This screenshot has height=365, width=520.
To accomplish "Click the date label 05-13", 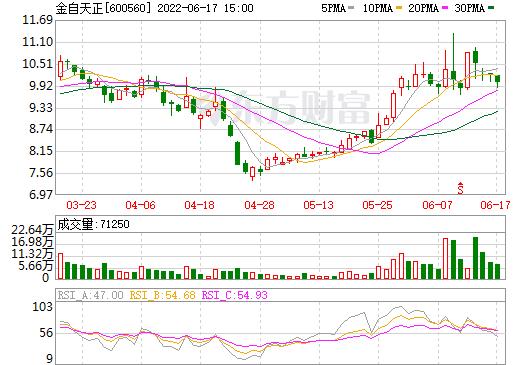I will tap(318, 205).
